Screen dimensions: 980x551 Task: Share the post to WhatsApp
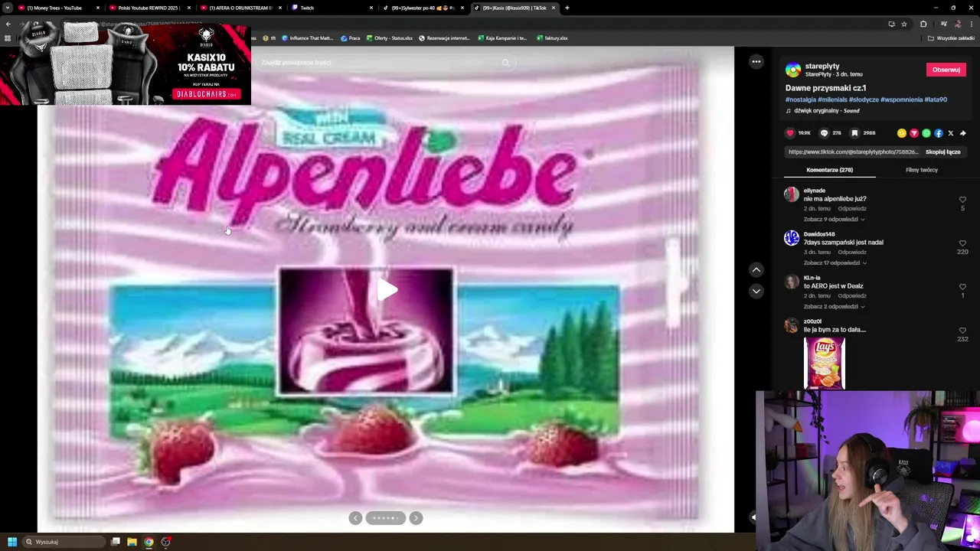click(926, 133)
